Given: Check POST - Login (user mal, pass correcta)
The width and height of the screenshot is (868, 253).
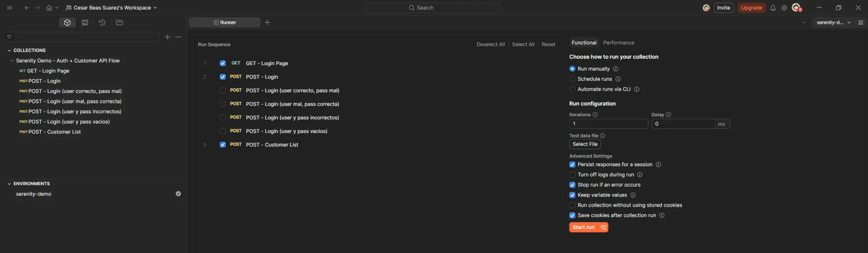Looking at the screenshot, I should point(223,104).
